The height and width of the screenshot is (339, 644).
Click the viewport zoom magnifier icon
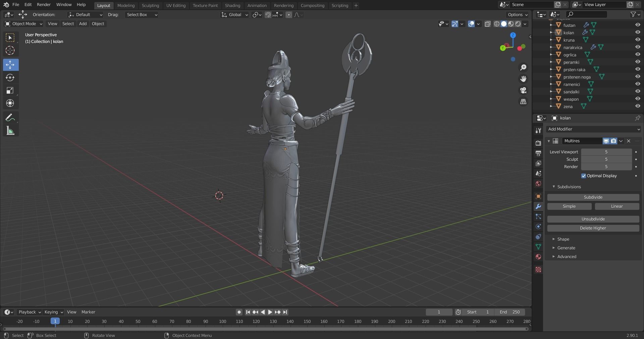tap(523, 67)
